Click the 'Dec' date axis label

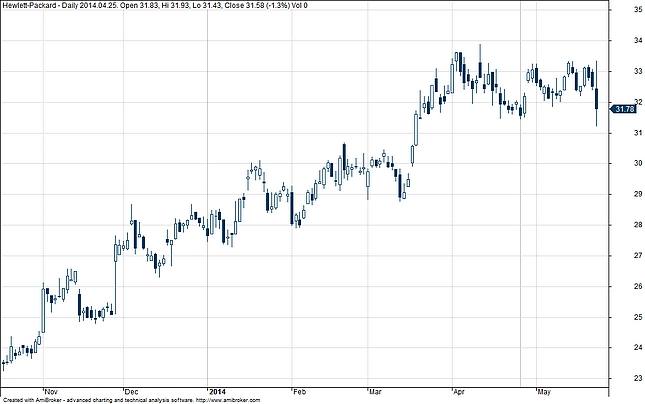pos(132,392)
